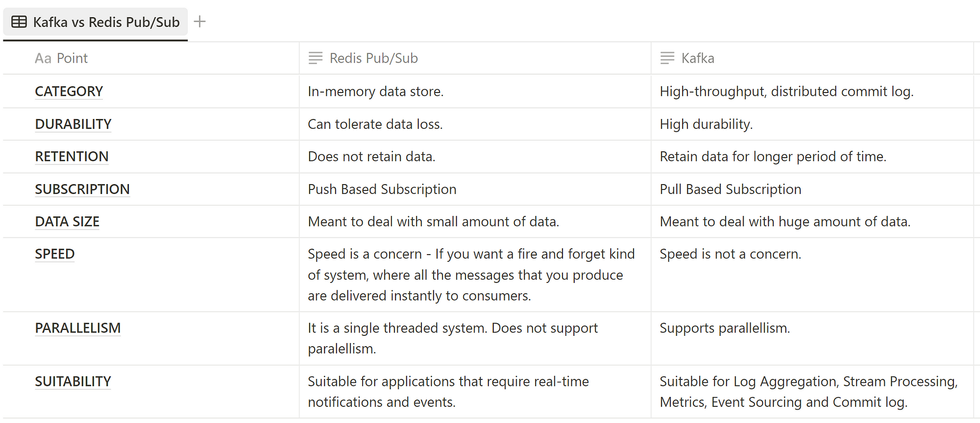
Task: Open the PARALLELISM row page
Action: click(78, 328)
